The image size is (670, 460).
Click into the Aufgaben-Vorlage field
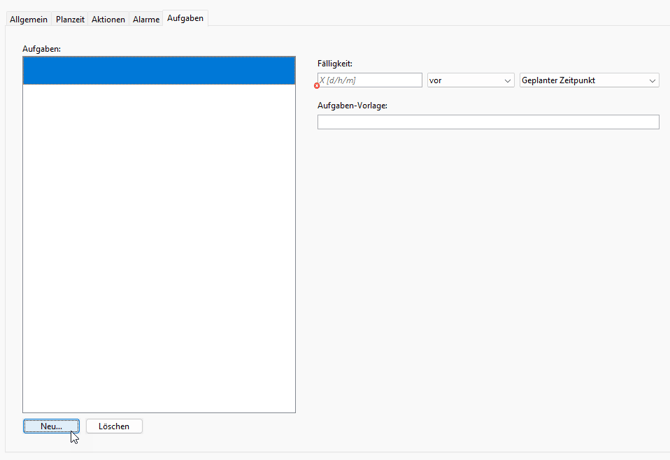[x=488, y=122]
